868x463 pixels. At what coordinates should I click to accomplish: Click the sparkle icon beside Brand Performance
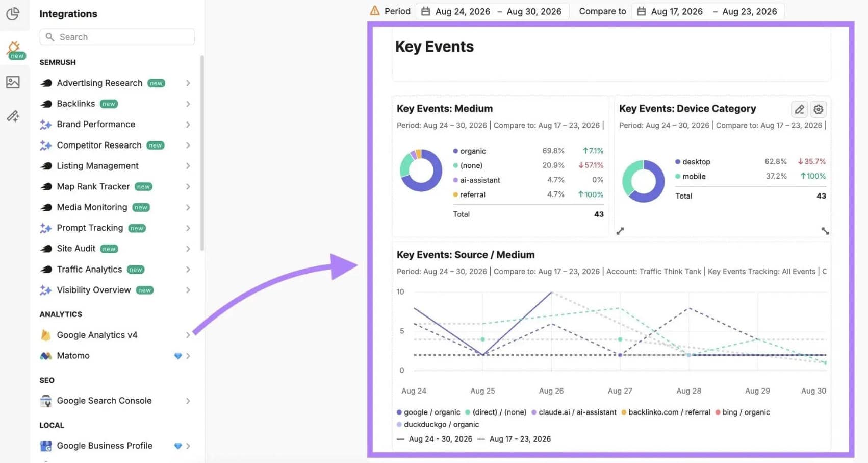46,125
